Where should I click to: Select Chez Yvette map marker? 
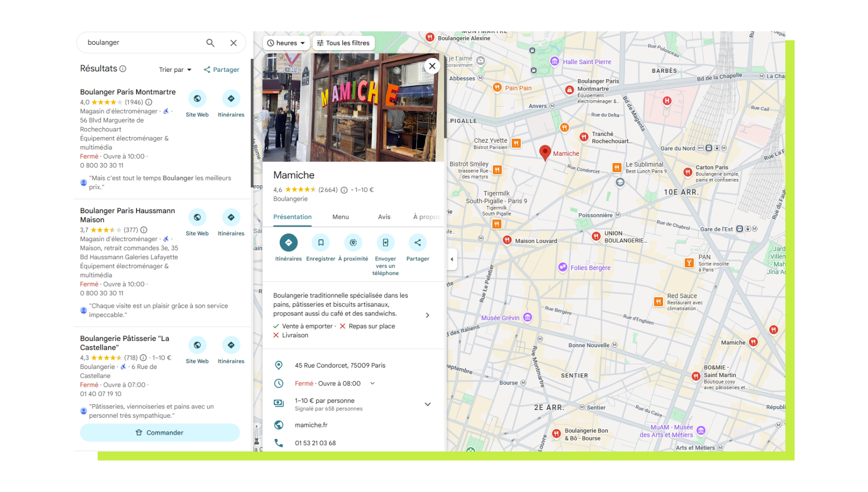(x=516, y=143)
